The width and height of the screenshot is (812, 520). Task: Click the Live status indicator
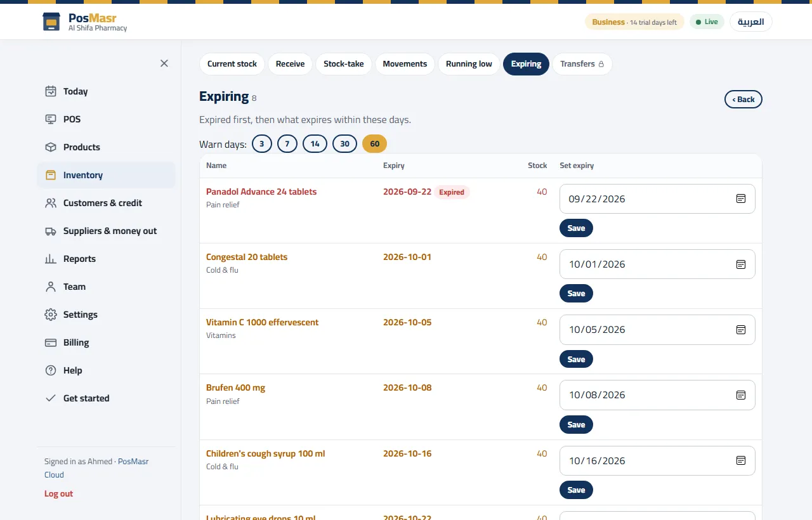(x=707, y=22)
